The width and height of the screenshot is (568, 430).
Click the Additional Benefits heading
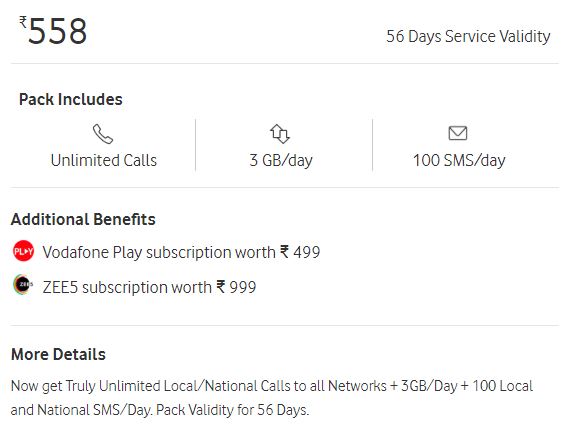pos(83,220)
